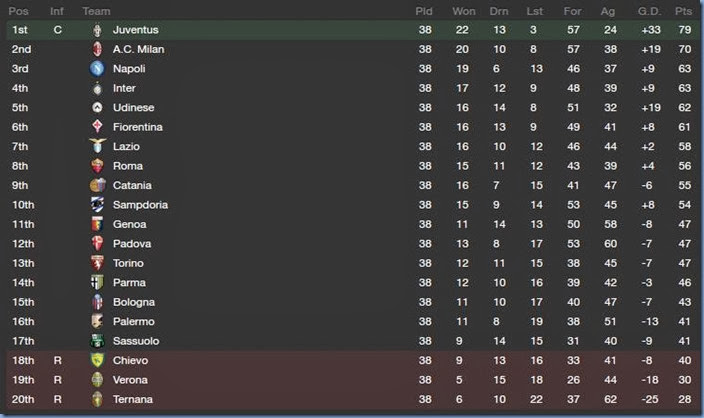704x418 pixels.
Task: Click the Juventus club crest icon
Action: click(97, 30)
